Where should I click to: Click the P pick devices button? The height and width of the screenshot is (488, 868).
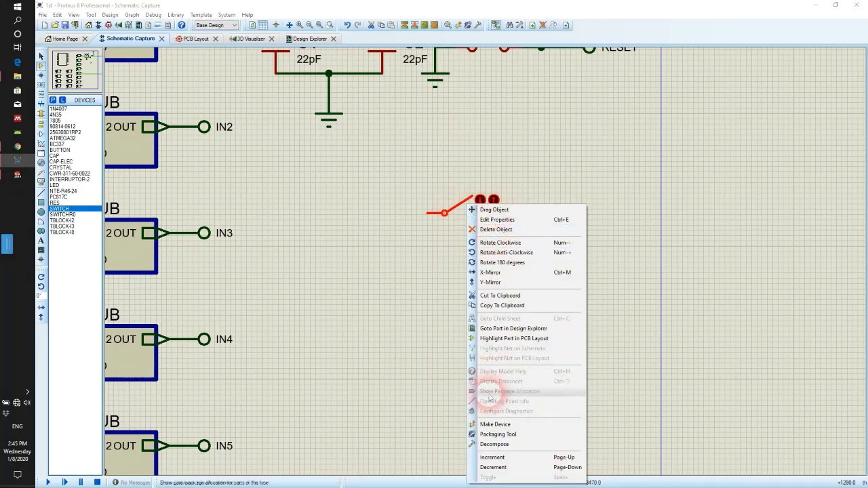[53, 100]
